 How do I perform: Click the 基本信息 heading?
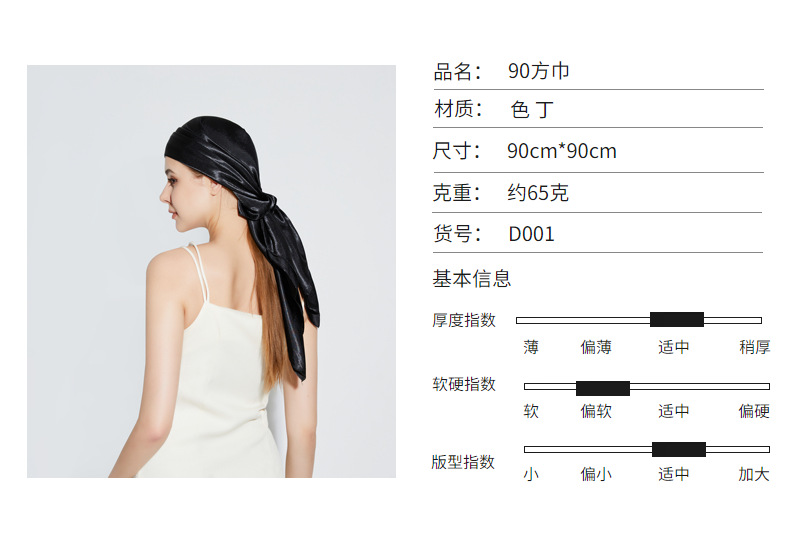point(472,279)
